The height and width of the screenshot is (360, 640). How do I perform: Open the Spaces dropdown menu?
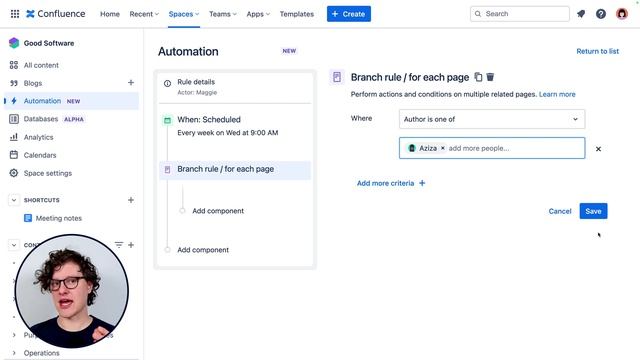click(x=184, y=14)
